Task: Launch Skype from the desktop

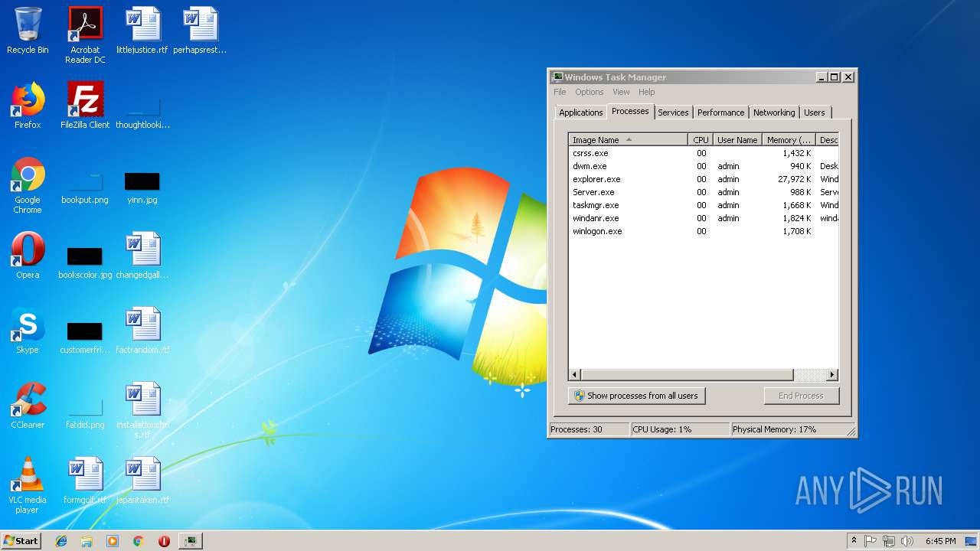Action: coord(28,331)
